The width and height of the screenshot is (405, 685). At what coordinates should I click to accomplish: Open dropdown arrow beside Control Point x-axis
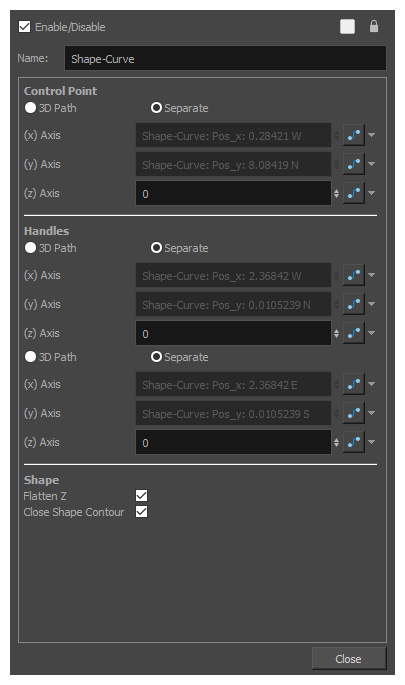(372, 135)
